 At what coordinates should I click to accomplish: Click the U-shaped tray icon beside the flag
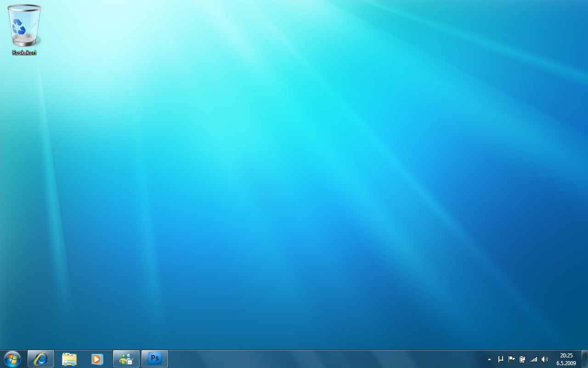[501, 359]
